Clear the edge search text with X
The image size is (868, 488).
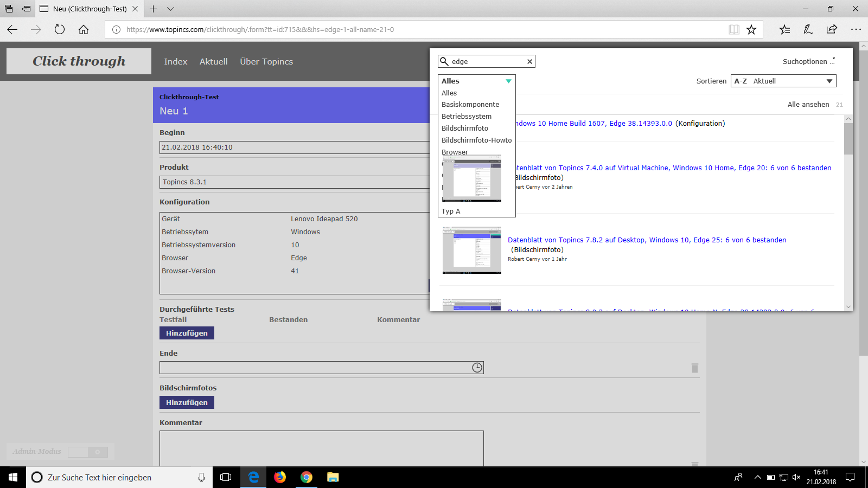[529, 62]
